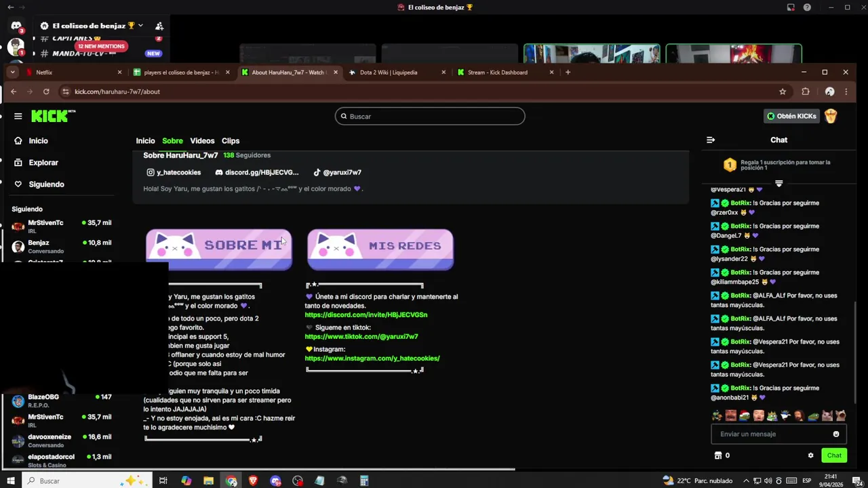Collapse the chat panel arrow icon
This screenshot has width=868, height=488.
(x=711, y=140)
